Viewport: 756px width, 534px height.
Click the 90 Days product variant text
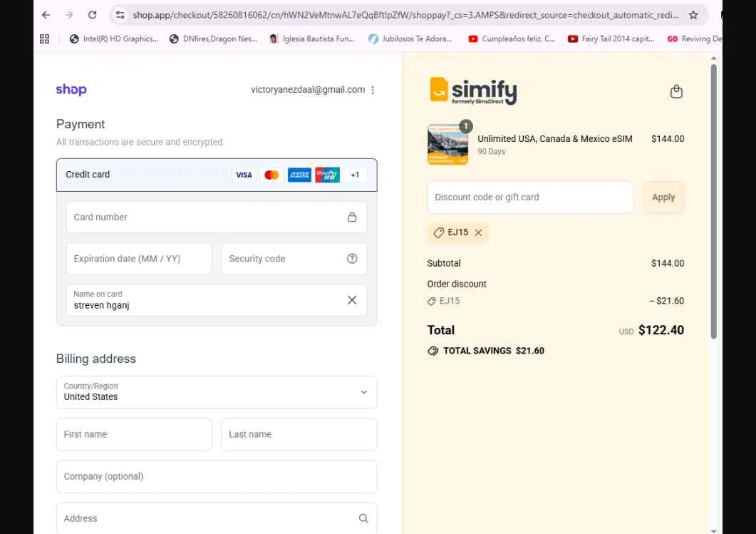point(492,151)
